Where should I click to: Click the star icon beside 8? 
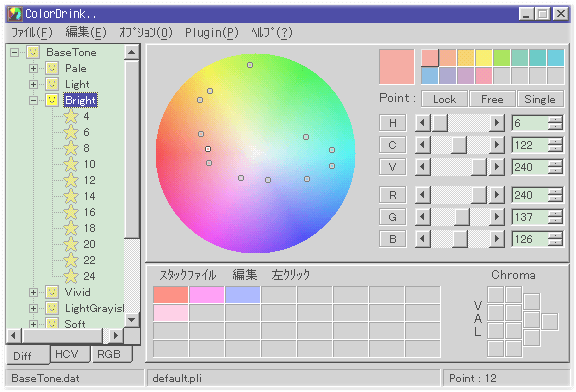71,148
